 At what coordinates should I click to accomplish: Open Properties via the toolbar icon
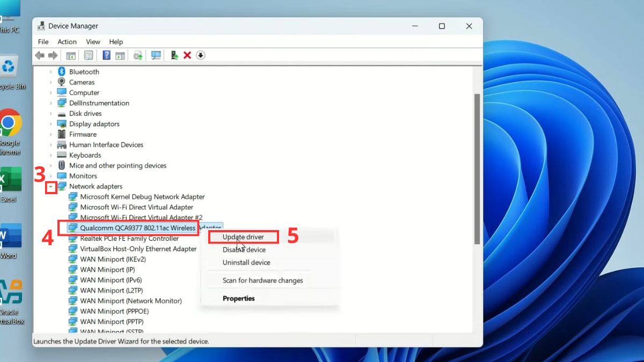pyautogui.click(x=89, y=55)
